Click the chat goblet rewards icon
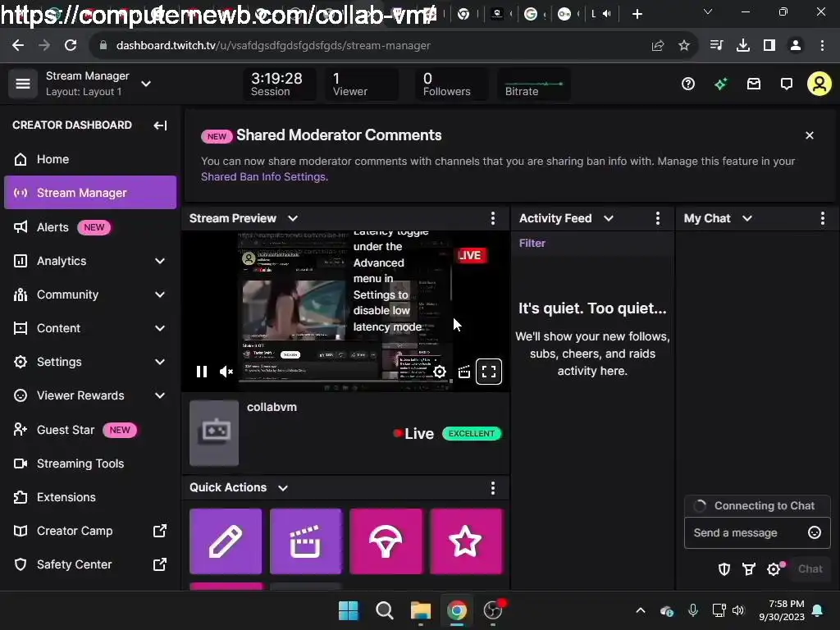The height and width of the screenshot is (630, 840). pyautogui.click(x=749, y=569)
